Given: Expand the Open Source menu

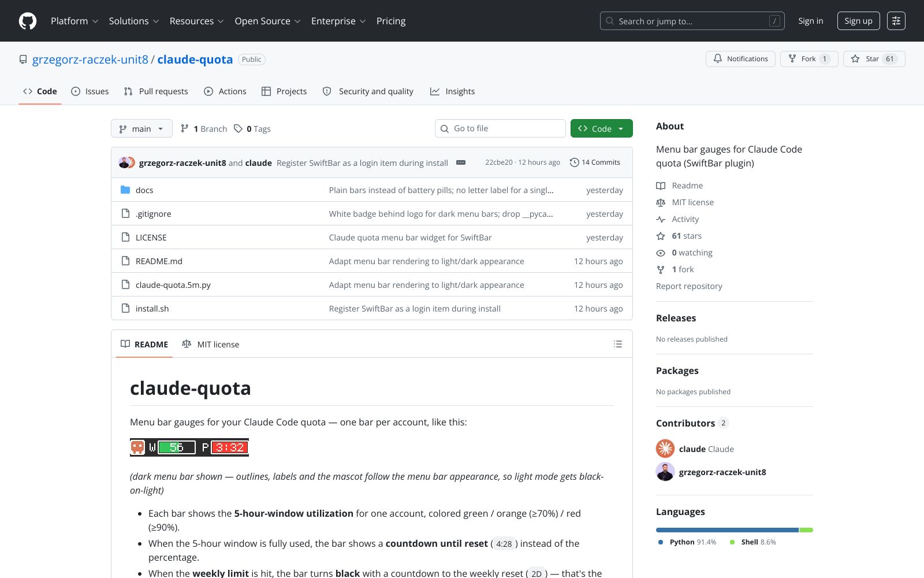Looking at the screenshot, I should point(267,21).
